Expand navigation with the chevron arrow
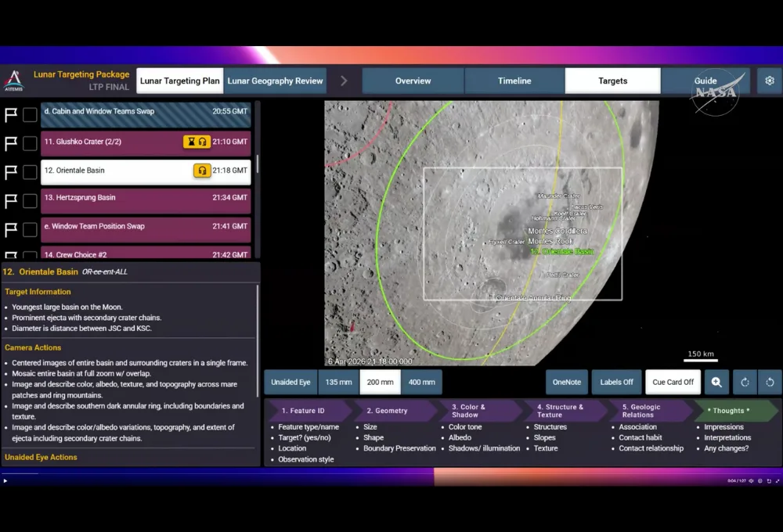Image resolution: width=783 pixels, height=532 pixels. 343,81
